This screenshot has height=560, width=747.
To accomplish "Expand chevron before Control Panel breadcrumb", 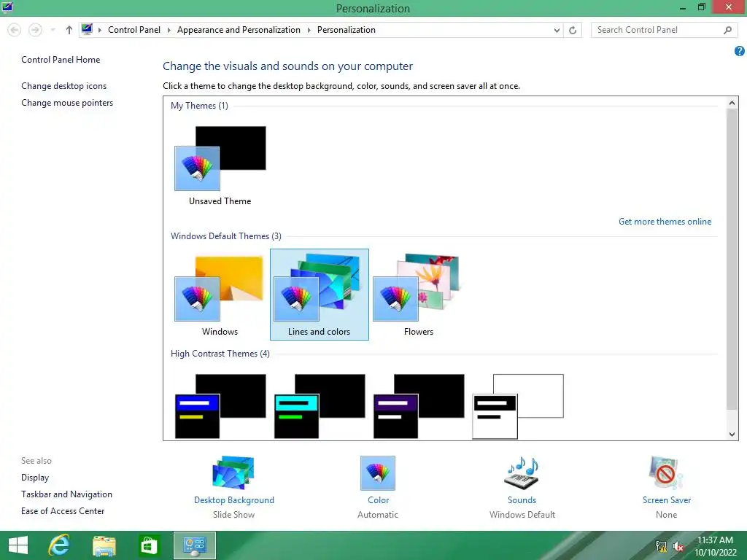I will tap(99, 30).
